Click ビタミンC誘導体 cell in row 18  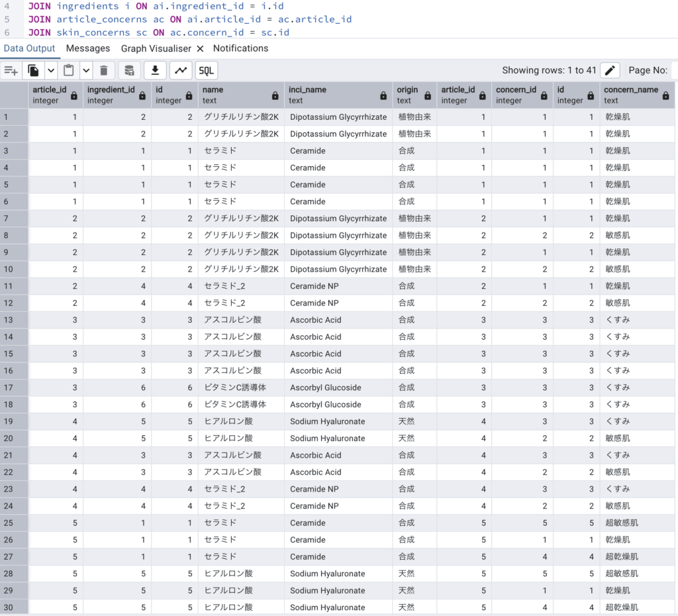[241, 405]
